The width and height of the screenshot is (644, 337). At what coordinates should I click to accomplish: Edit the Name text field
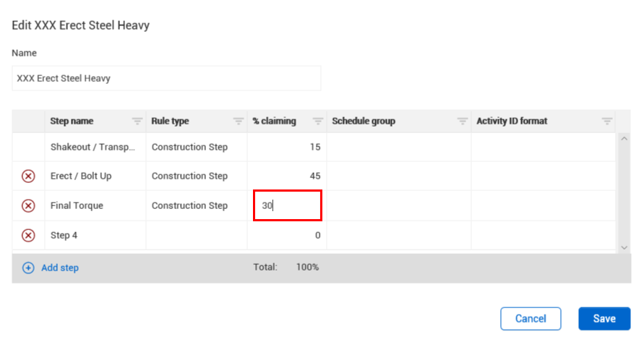(166, 78)
